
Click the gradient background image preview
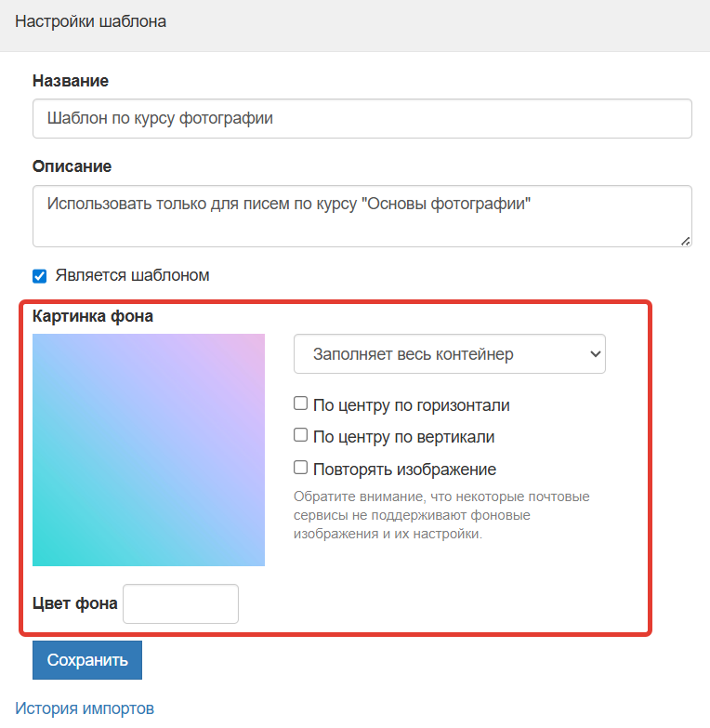[149, 450]
